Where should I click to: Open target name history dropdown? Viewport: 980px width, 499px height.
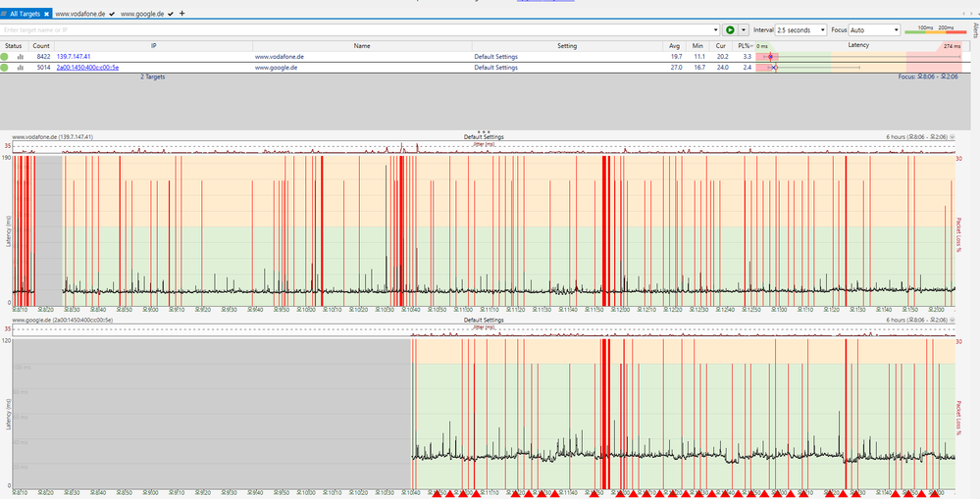(716, 30)
